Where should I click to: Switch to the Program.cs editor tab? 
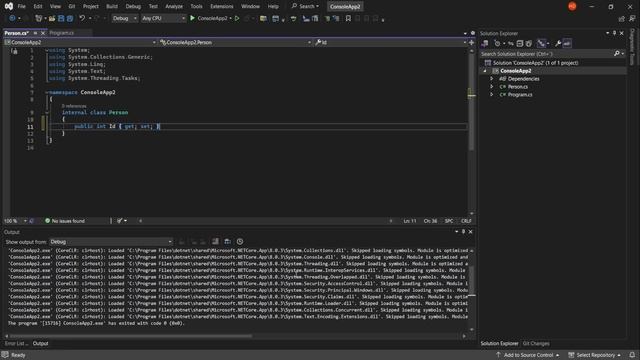coord(62,33)
